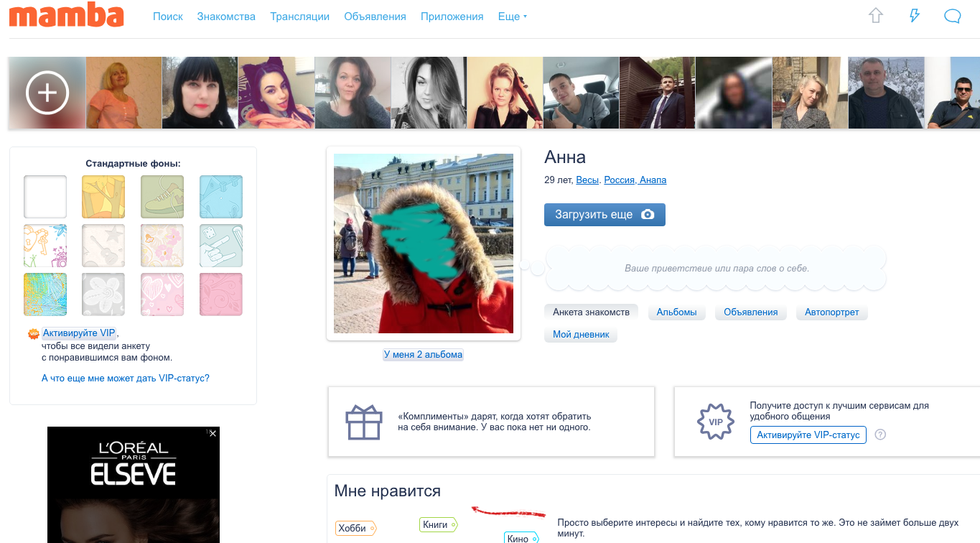Open the Приложения menu item
Image resolution: width=980 pixels, height=543 pixels.
click(x=452, y=17)
